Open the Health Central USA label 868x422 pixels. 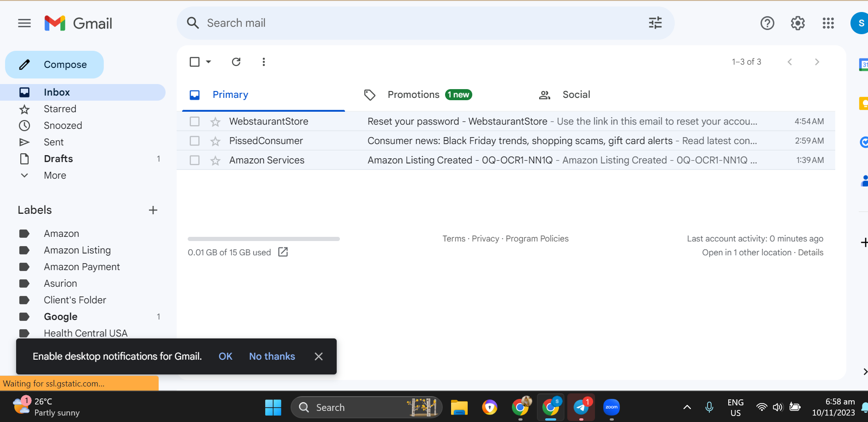(86, 332)
